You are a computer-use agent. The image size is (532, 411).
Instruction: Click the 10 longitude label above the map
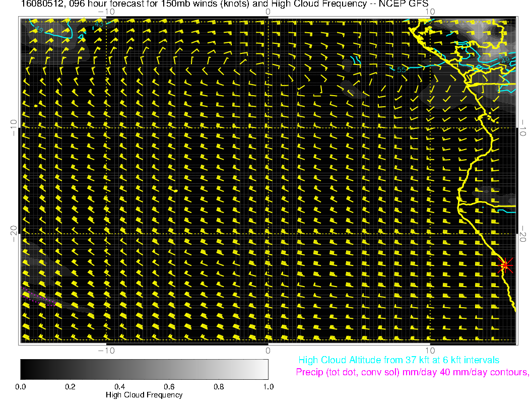coord(430,11)
